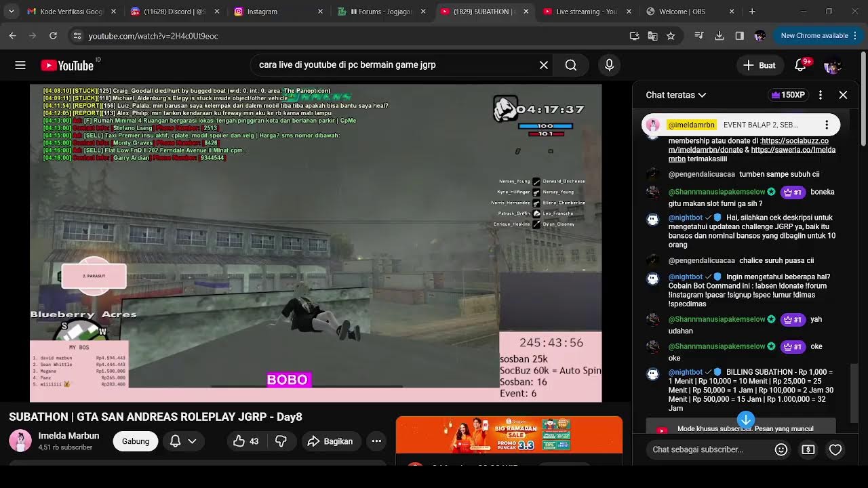Screen dimensions: 868x488
Task: Expand the Chat teratas dropdown
Action: click(x=675, y=95)
